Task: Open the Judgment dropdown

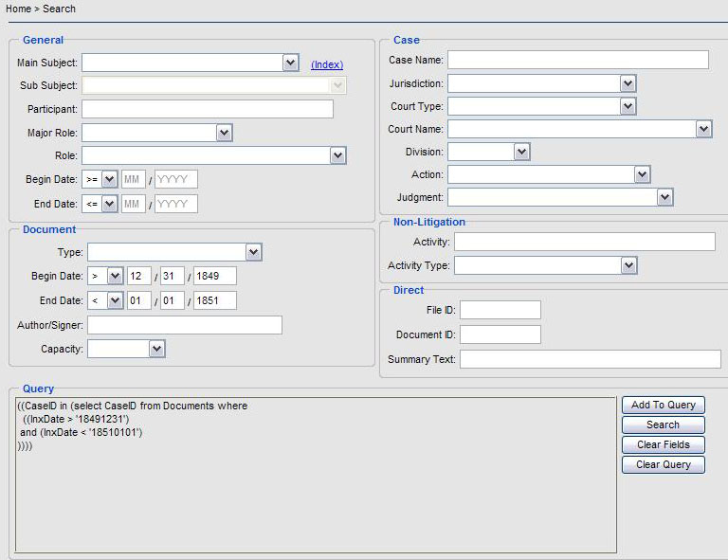Action: click(x=560, y=197)
